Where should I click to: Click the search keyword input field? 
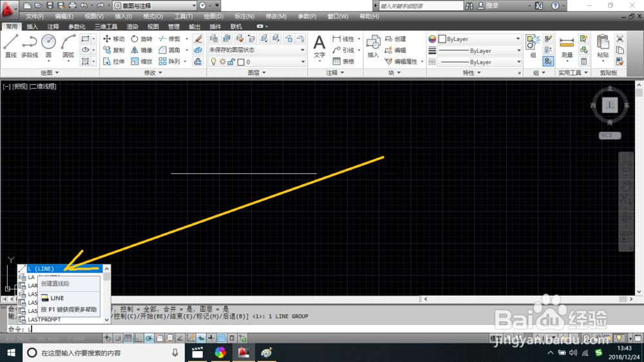421,6
